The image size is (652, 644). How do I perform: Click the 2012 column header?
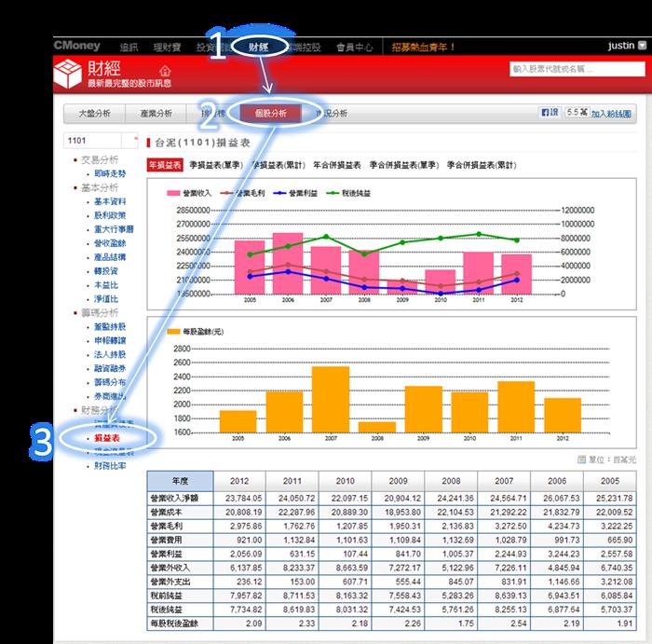pos(239,481)
